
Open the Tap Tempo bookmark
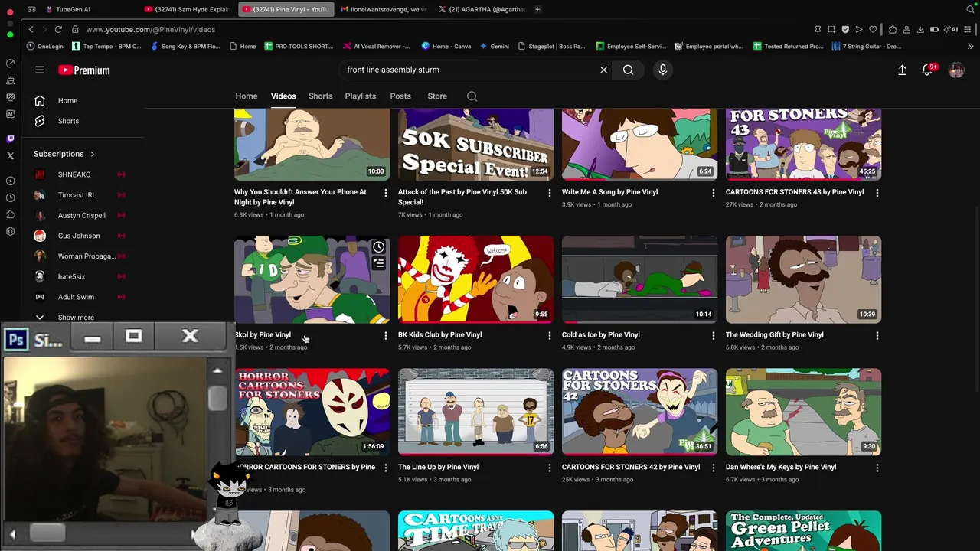106,46
